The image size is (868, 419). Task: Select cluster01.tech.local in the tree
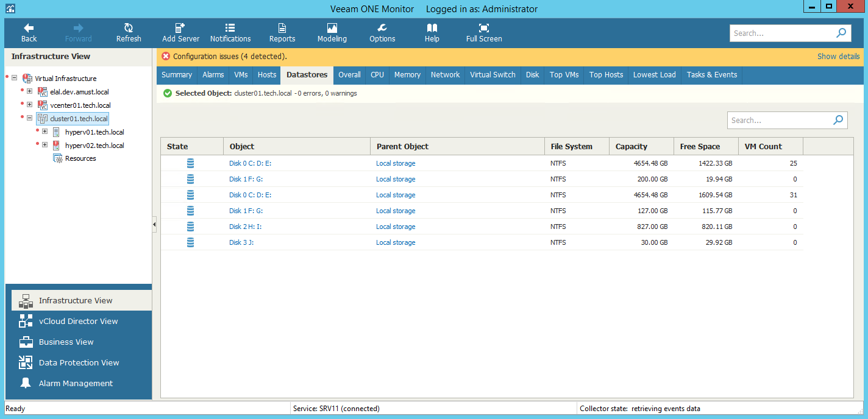[x=79, y=119]
